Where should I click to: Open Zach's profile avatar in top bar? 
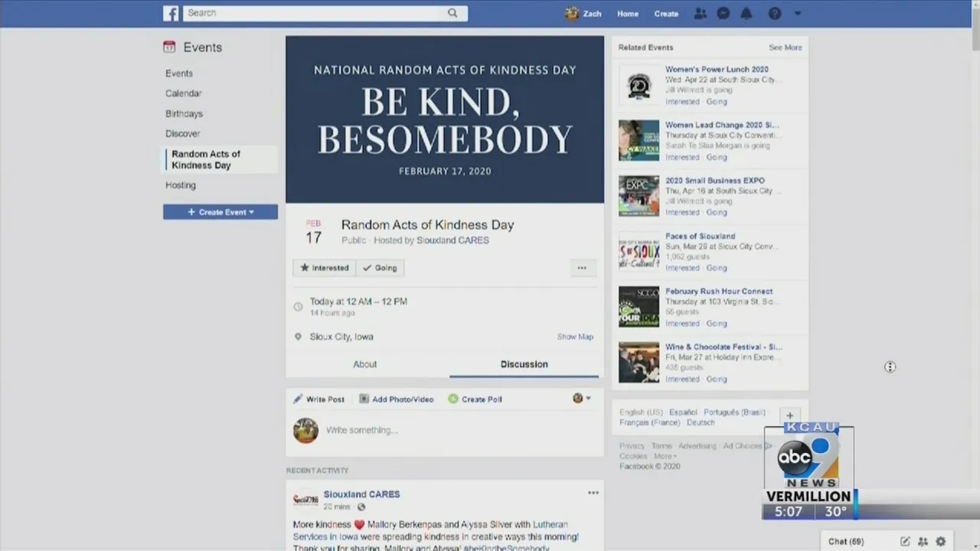(572, 14)
